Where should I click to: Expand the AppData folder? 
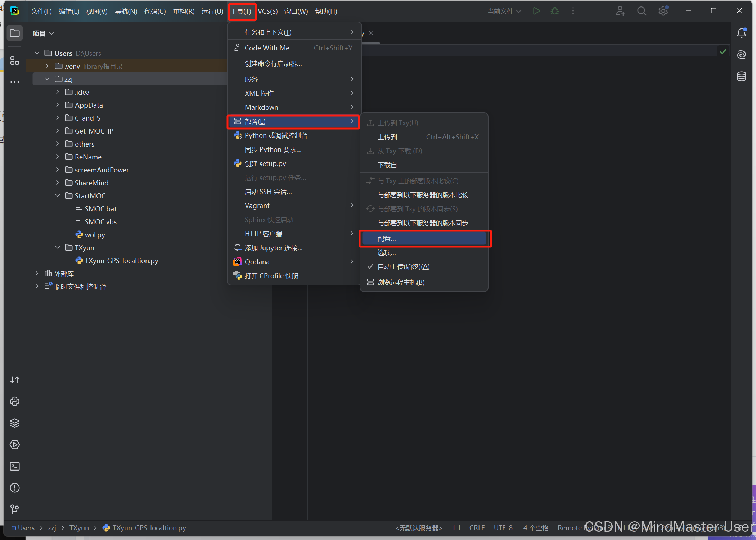(58, 105)
